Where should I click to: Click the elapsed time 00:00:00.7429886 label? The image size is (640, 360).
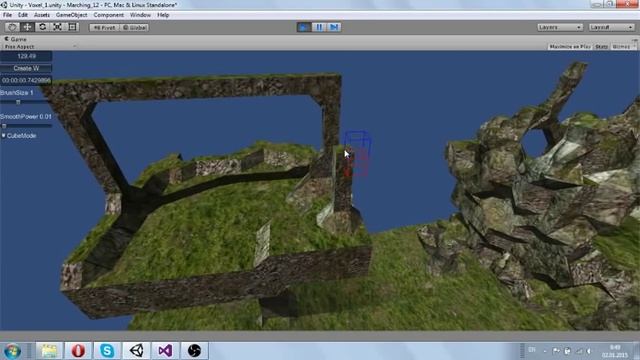coord(26,80)
